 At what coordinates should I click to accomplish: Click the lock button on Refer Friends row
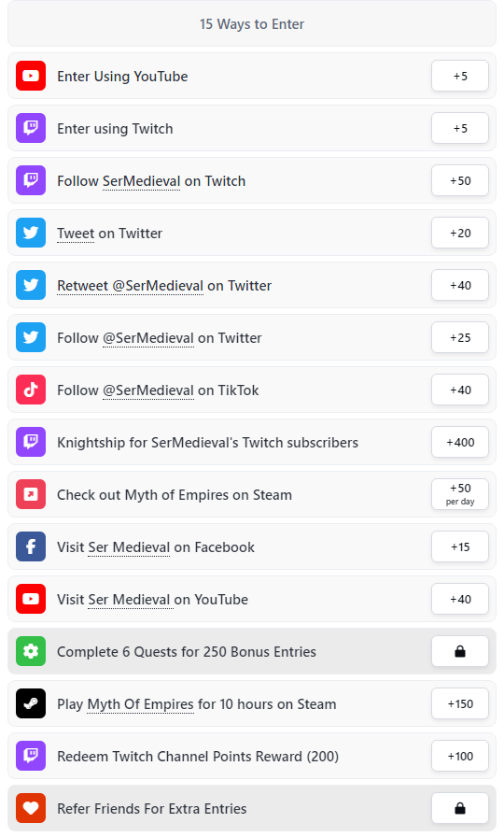(x=460, y=808)
